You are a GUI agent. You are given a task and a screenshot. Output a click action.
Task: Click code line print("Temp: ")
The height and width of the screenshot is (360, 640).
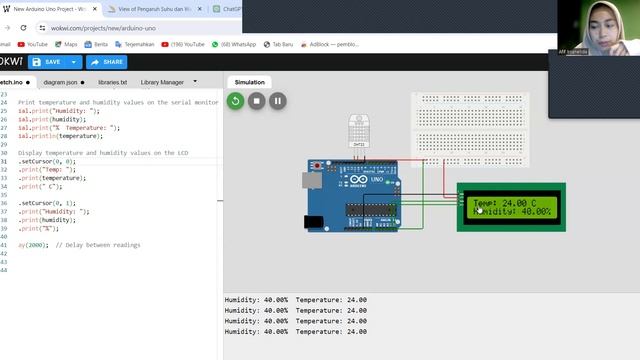pos(47,169)
